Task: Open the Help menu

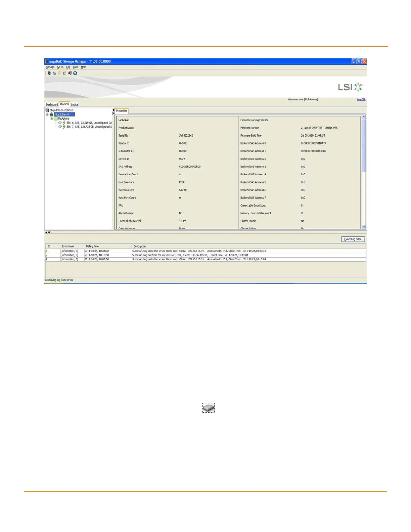Action: [83, 67]
